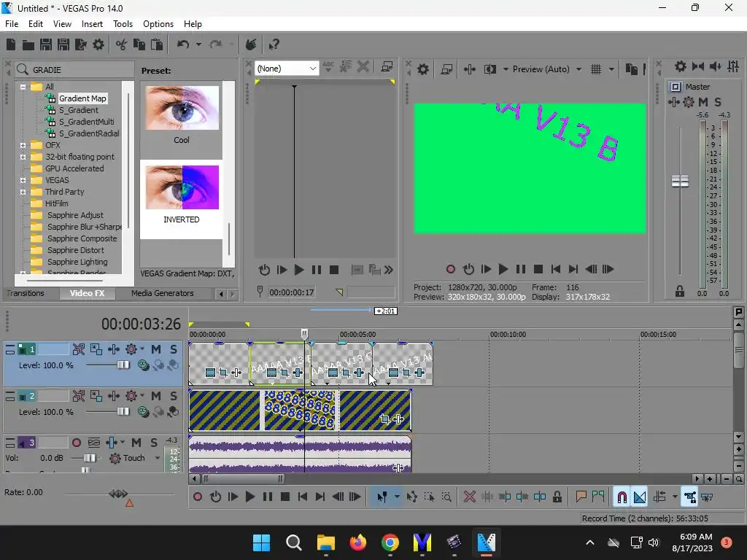Click the timeline cursor marker on the ruler
This screenshot has width=747, height=560.
click(305, 333)
